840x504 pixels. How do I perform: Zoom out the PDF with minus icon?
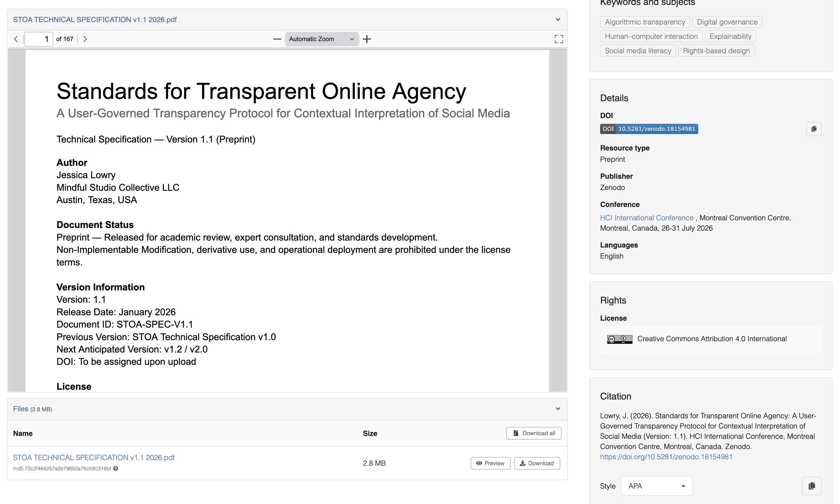[x=277, y=39]
